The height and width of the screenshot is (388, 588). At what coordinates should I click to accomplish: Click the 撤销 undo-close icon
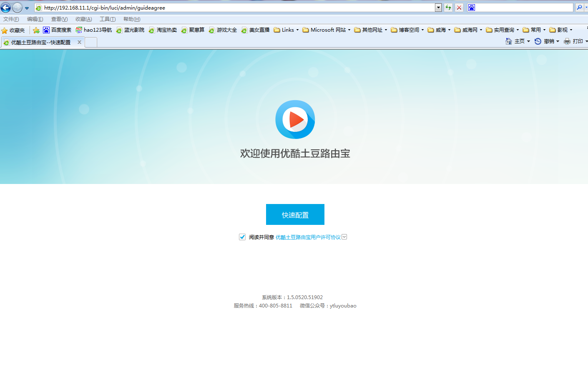click(538, 41)
